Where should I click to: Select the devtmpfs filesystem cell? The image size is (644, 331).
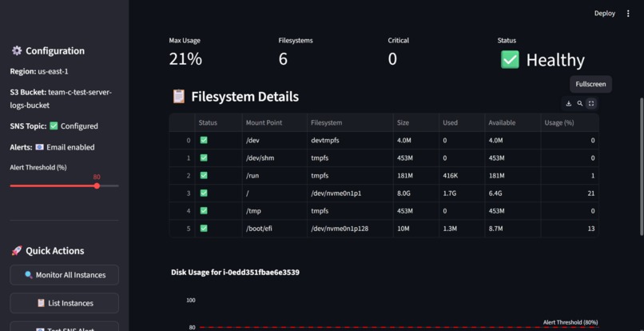click(x=350, y=140)
